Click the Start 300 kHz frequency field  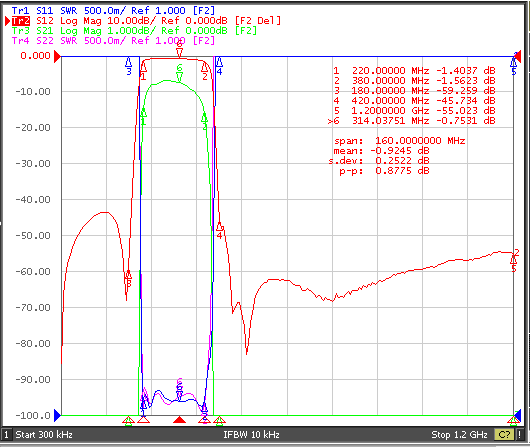click(x=44, y=434)
